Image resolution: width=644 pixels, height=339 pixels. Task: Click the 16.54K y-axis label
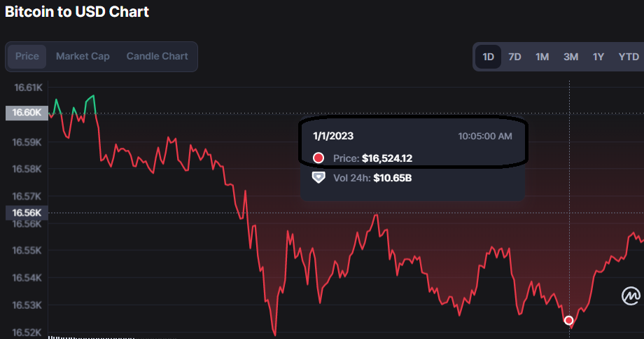tap(27, 278)
